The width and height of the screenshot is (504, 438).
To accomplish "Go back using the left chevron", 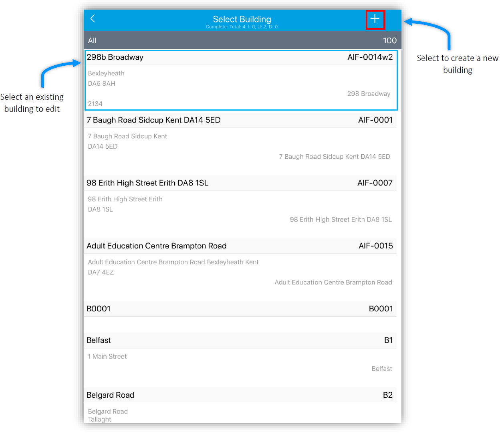I will pos(93,18).
